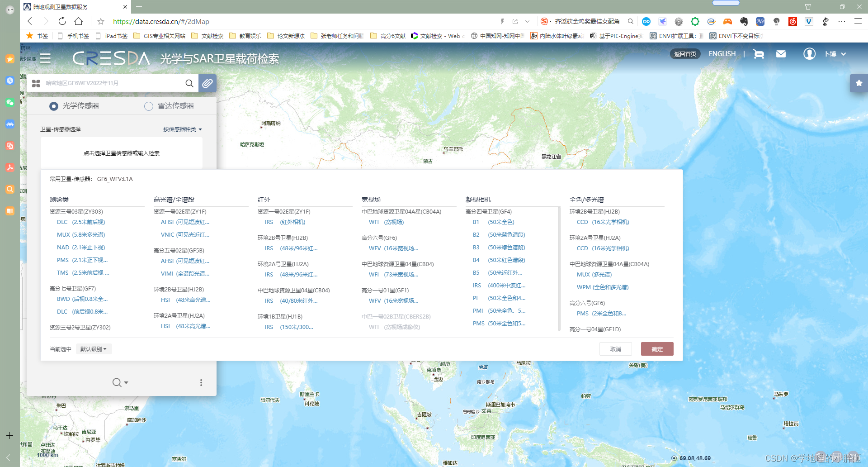This screenshot has width=868, height=467.
Task: Open the GIS专业相关网站 bookmarks folder
Action: 160,36
